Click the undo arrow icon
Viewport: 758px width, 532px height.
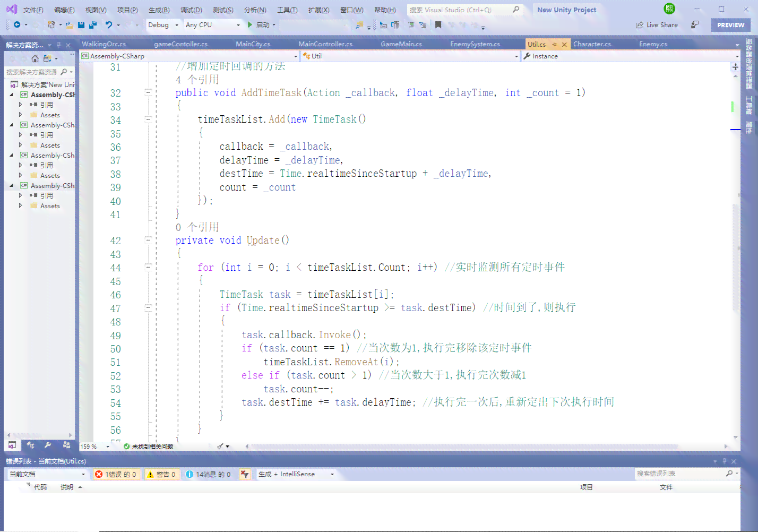coord(109,25)
